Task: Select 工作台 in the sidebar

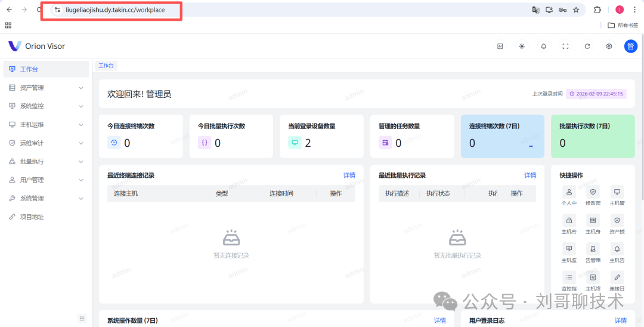Action: [x=45, y=69]
